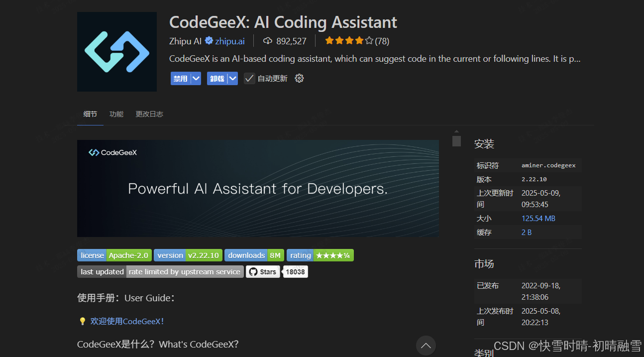This screenshot has height=357, width=644.
Task: Click the 2025-05-08, 20:22:13 last release date
Action: pyautogui.click(x=541, y=317)
